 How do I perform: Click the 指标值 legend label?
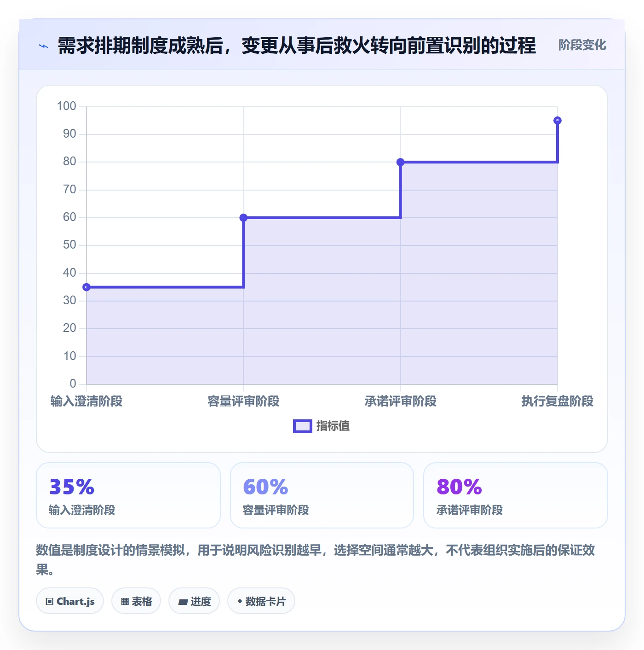click(333, 426)
